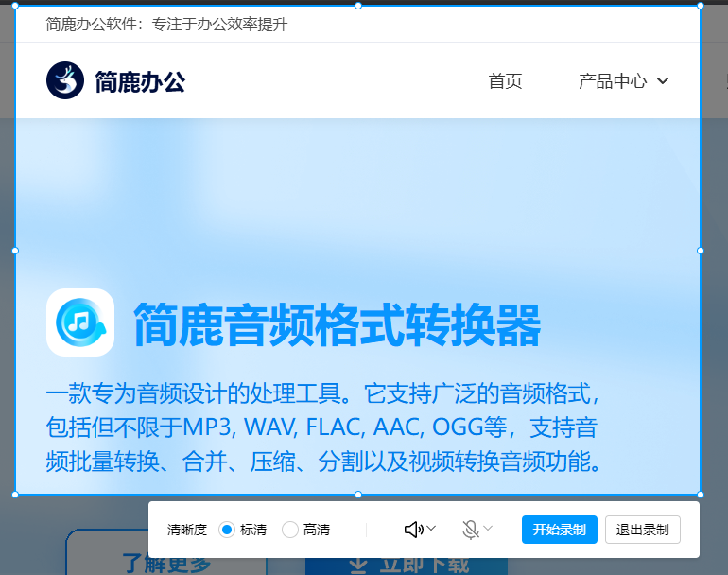This screenshot has width=728, height=575.
Task: Click the muted microphone icon
Action: coord(471,530)
